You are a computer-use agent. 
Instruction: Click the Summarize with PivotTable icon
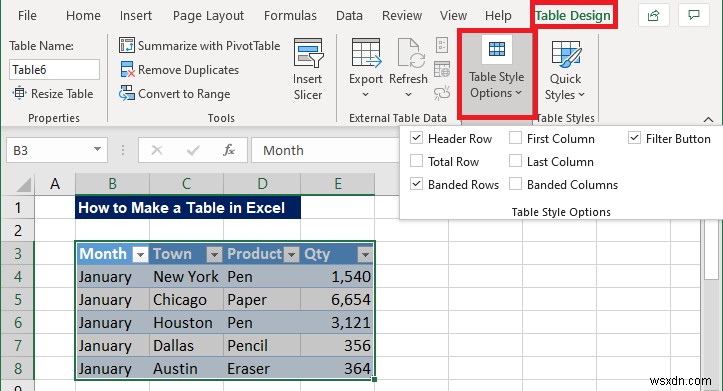click(x=127, y=45)
